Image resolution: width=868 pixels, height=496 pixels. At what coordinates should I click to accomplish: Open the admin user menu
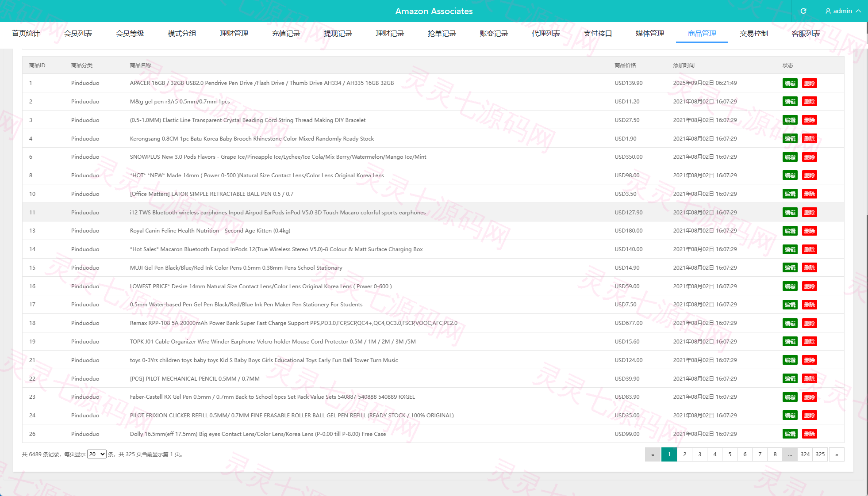[x=843, y=11]
